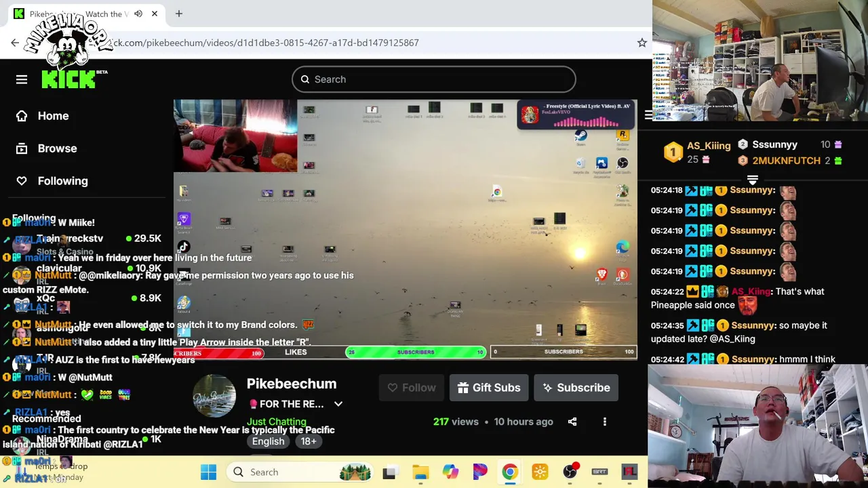
Task: Click AS_Kiing username in Pineapple chat message
Action: [751, 291]
